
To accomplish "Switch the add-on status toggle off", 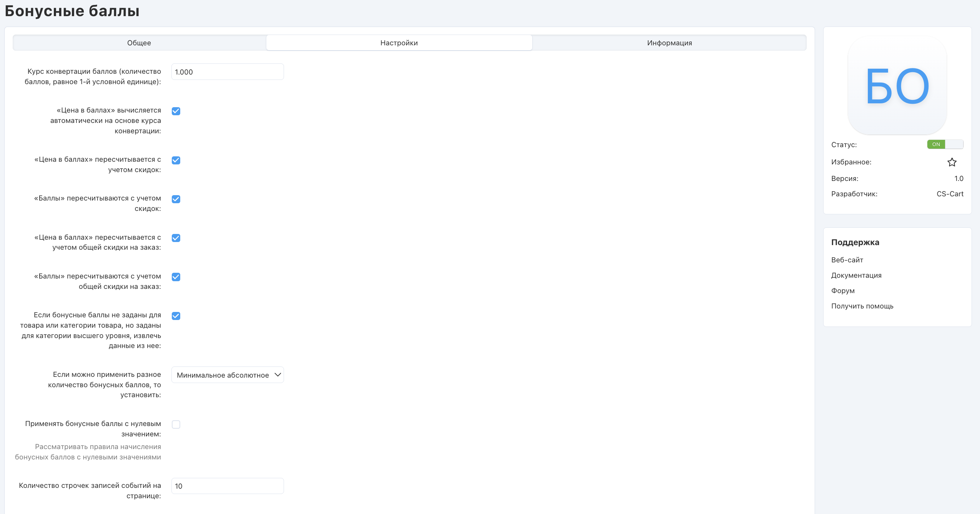I will (945, 144).
